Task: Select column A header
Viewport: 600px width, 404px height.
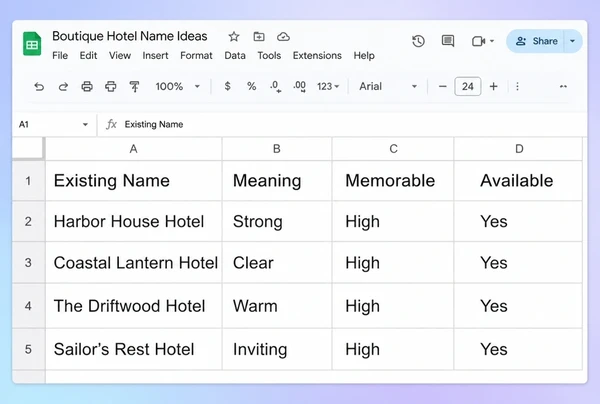Action: pyautogui.click(x=134, y=149)
